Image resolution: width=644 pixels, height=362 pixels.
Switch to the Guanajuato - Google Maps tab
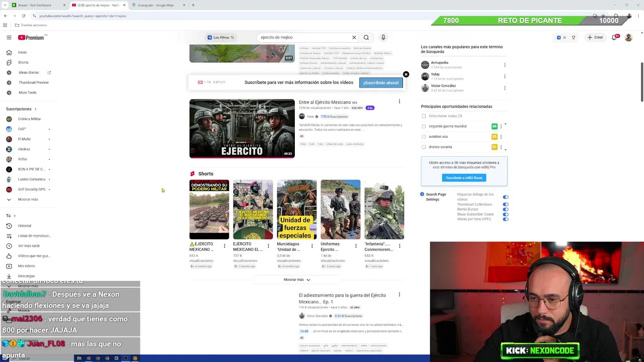(x=157, y=5)
